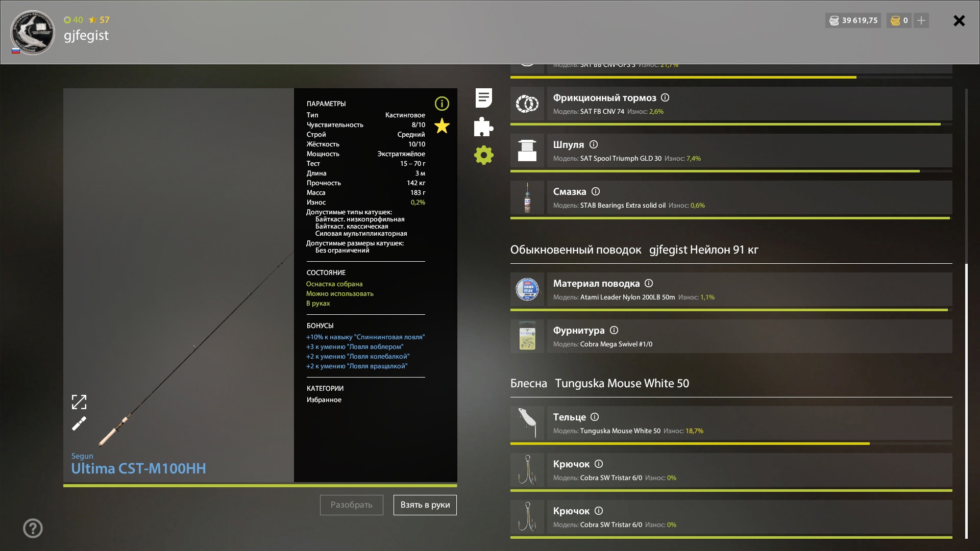Viewport: 980px width, 551px height.
Task: Show info for Тельце
Action: 595,417
